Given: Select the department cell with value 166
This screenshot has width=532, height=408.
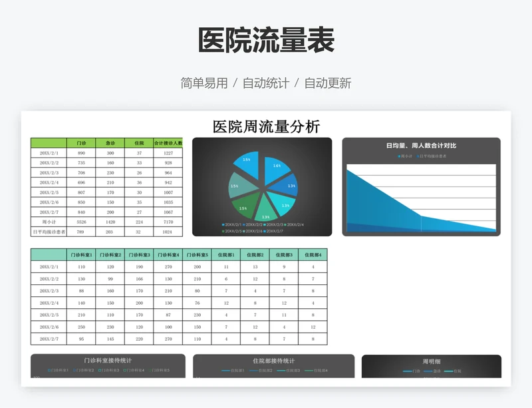Looking at the screenshot, I should (x=139, y=279).
